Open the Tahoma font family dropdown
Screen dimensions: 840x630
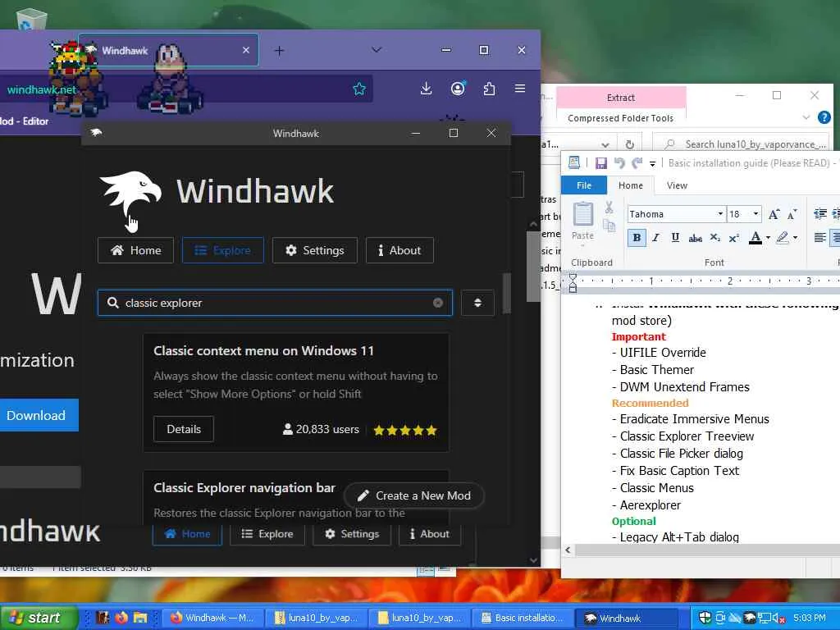[x=720, y=214]
